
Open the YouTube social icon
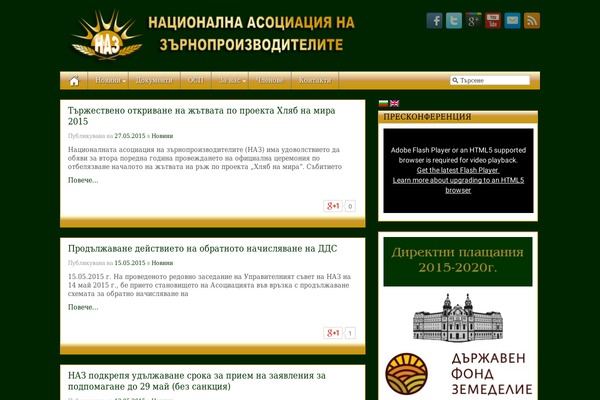493,20
